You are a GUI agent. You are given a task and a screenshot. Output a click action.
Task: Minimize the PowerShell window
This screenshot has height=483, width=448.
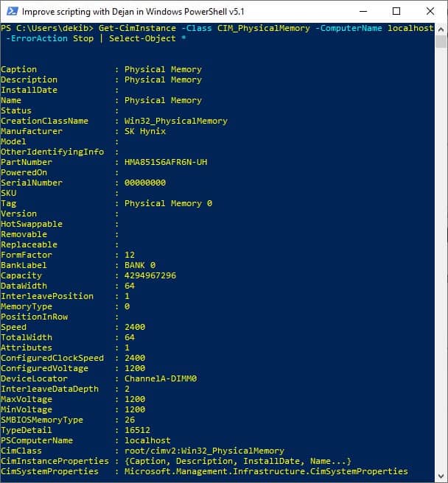[x=363, y=11]
